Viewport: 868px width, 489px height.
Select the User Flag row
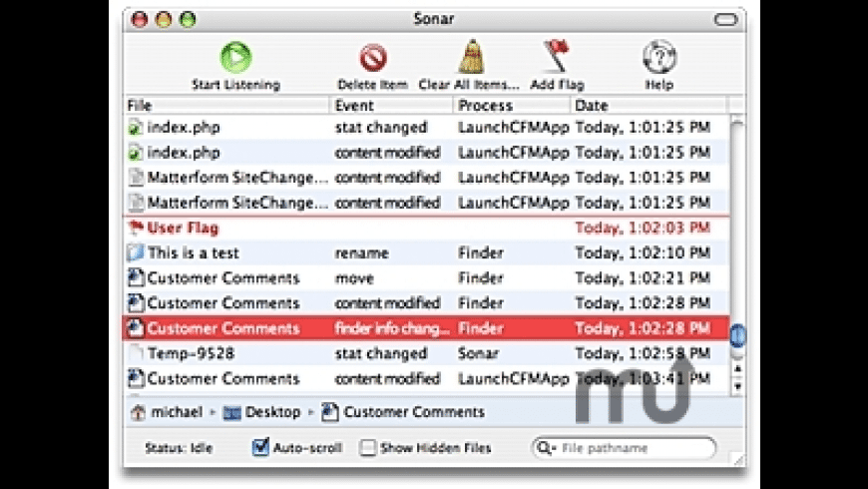tap(426, 228)
